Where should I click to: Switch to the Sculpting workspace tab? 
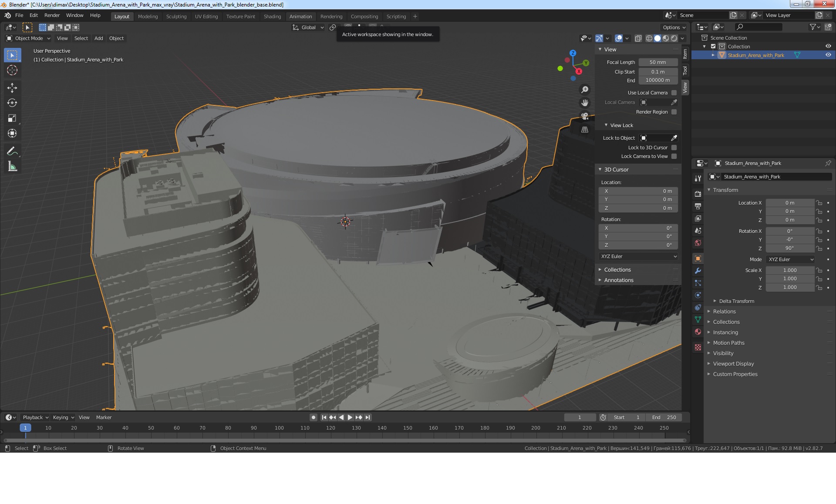[176, 17]
